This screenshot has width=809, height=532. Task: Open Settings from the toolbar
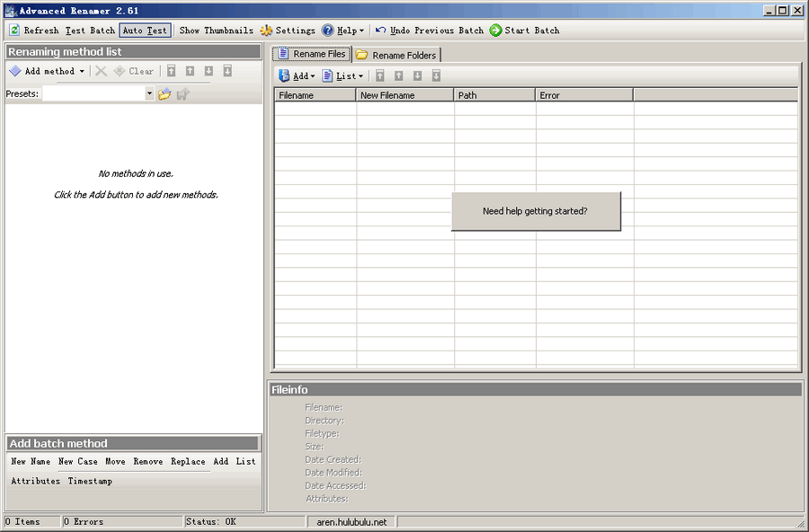click(266, 31)
